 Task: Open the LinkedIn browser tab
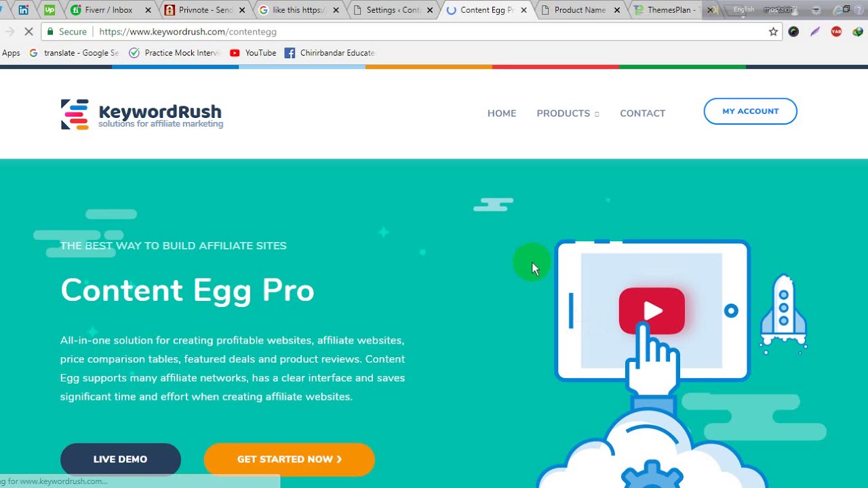tap(24, 10)
